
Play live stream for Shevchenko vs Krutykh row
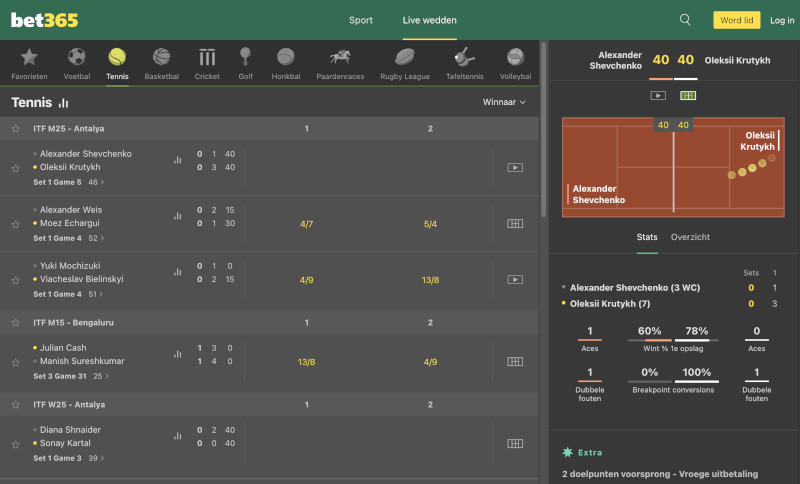pos(515,167)
